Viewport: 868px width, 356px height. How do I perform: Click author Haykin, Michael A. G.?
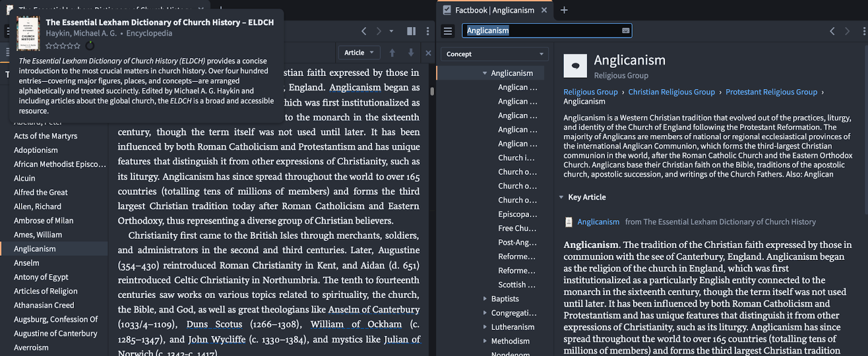pos(81,33)
